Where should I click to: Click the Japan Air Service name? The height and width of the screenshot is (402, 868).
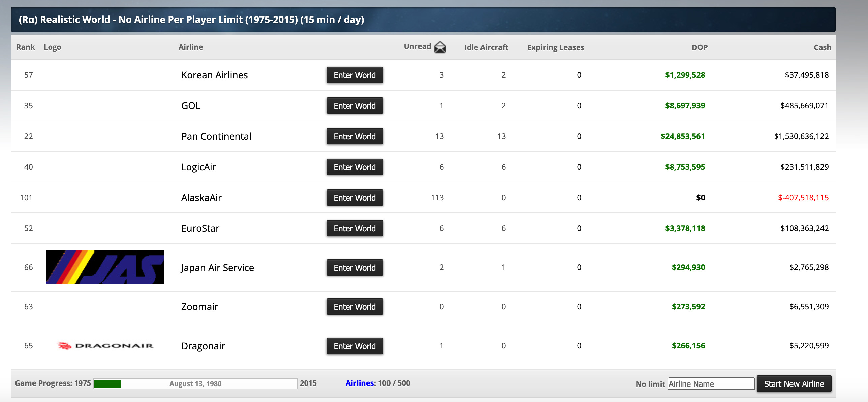pyautogui.click(x=218, y=268)
